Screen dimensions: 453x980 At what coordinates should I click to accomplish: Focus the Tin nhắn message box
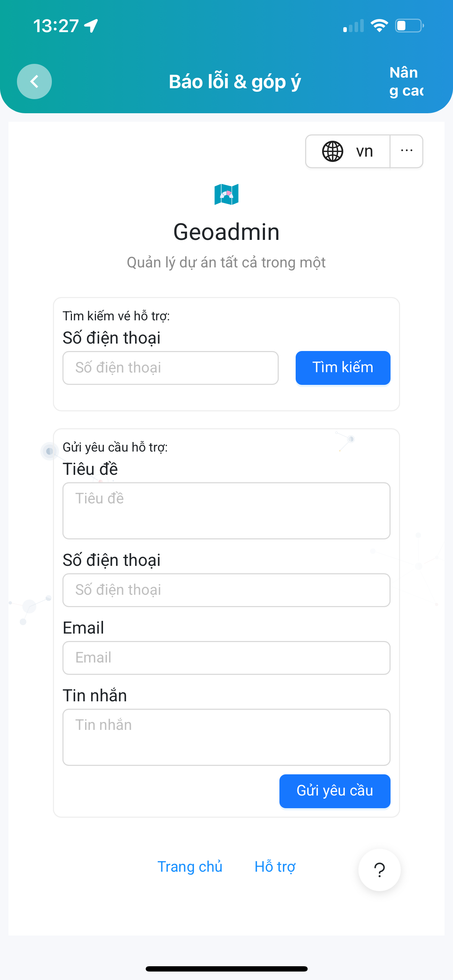coord(226,737)
